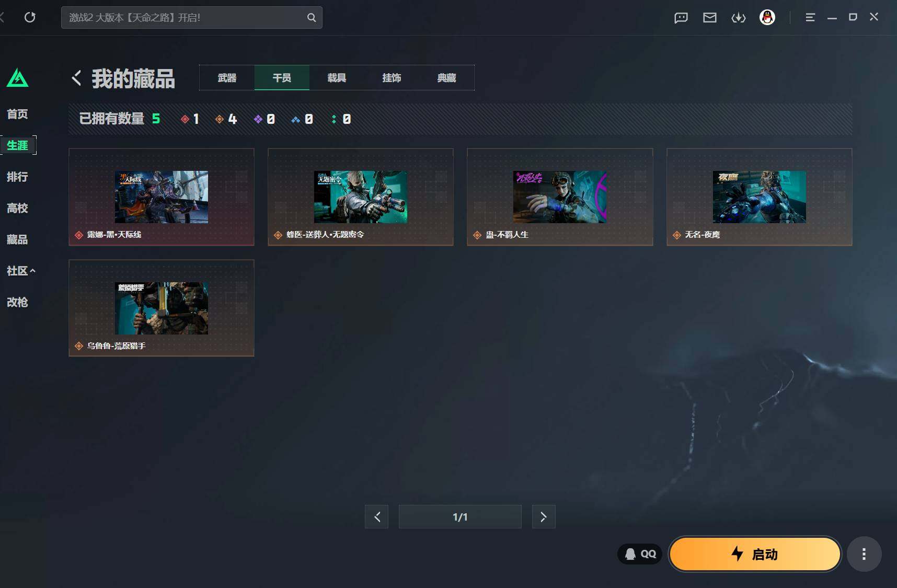Image resolution: width=897 pixels, height=588 pixels.
Task: Click the purple rarity diamond icon
Action: click(x=258, y=119)
